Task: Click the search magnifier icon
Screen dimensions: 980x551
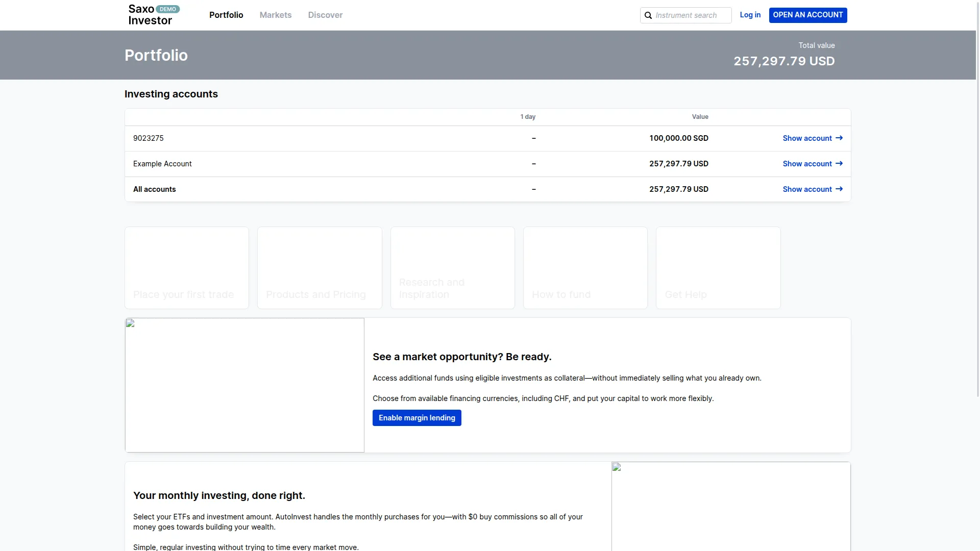Action: pyautogui.click(x=648, y=15)
